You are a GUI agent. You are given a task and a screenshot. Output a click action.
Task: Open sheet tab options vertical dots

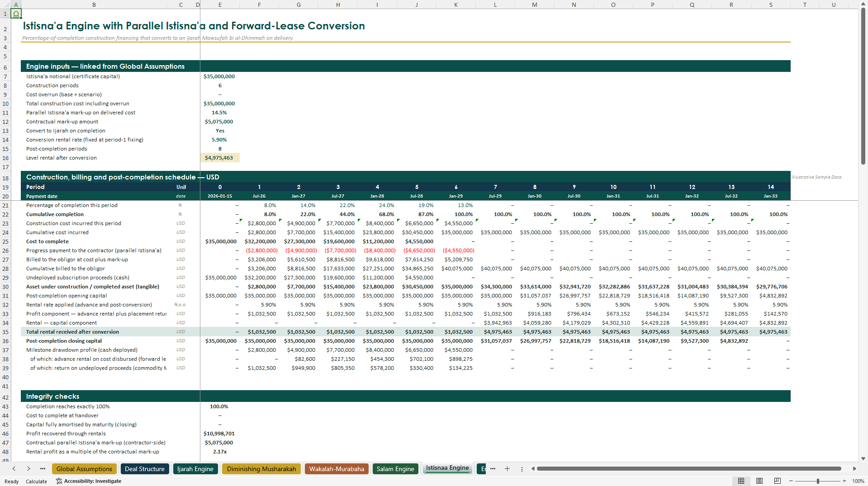point(522,469)
